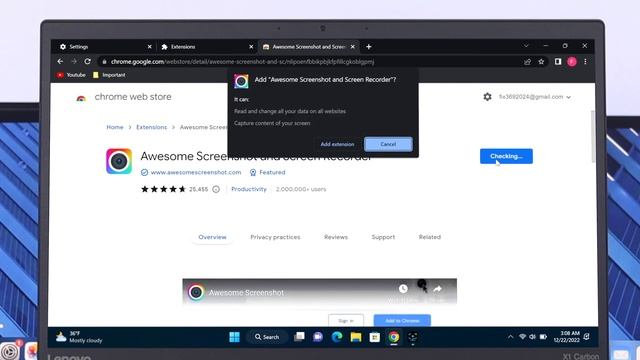
Task: Open the Chrome profile avatar
Action: point(572,62)
